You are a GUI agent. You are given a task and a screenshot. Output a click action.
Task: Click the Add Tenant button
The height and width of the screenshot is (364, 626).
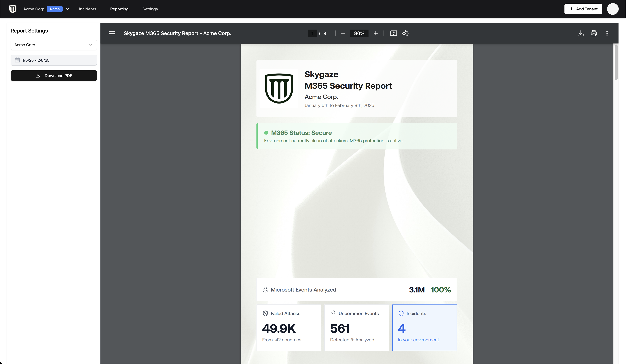(583, 9)
